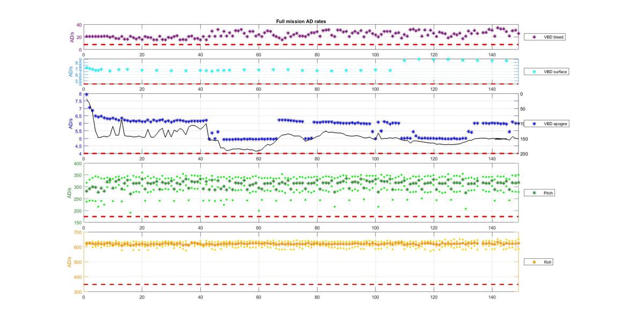Image resolution: width=644 pixels, height=328 pixels.
Task: Click right-axis tick 200 on VBD apogee plot
Action: click(524, 154)
